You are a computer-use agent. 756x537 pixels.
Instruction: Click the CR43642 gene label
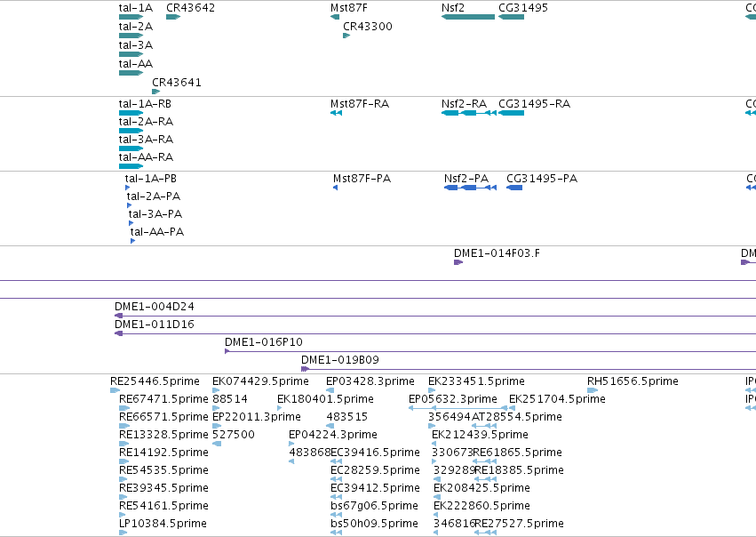190,8
